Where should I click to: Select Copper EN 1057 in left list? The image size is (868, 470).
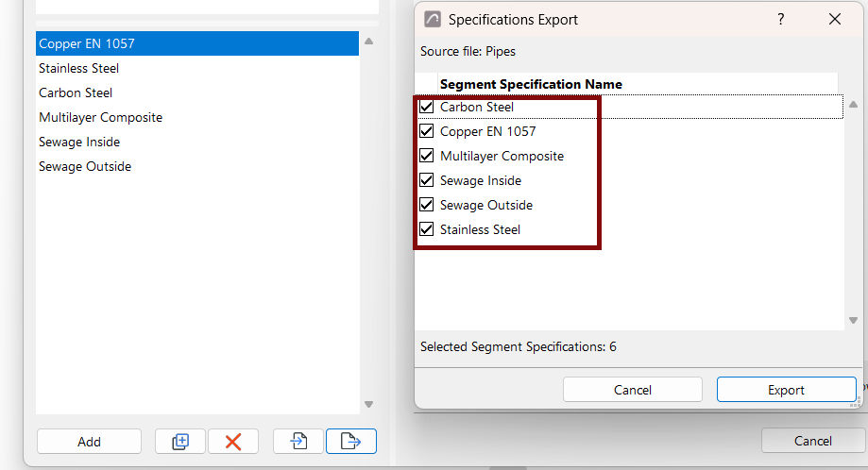(197, 43)
